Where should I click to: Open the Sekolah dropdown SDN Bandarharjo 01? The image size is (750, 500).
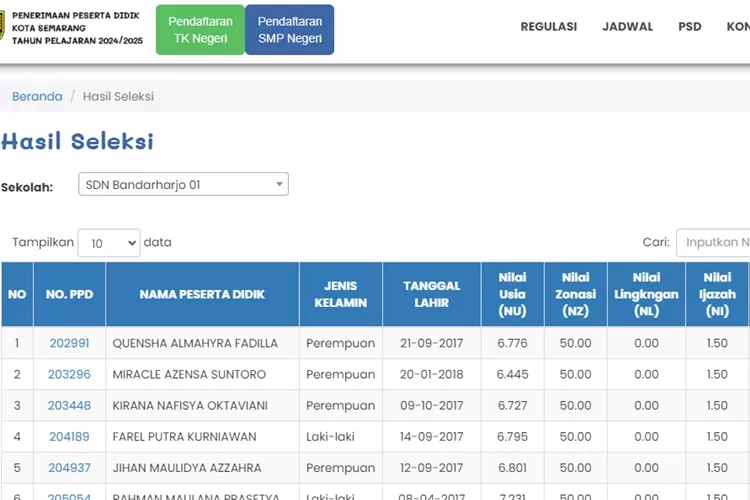click(x=183, y=184)
